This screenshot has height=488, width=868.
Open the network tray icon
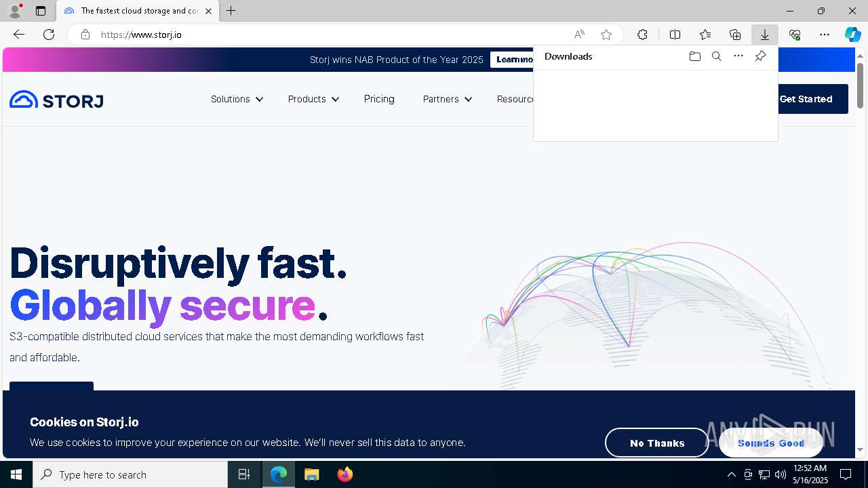(764, 474)
